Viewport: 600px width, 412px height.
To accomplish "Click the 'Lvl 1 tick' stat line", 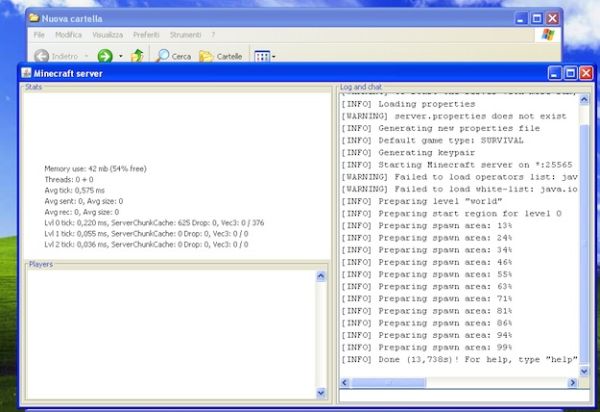I will click(146, 233).
